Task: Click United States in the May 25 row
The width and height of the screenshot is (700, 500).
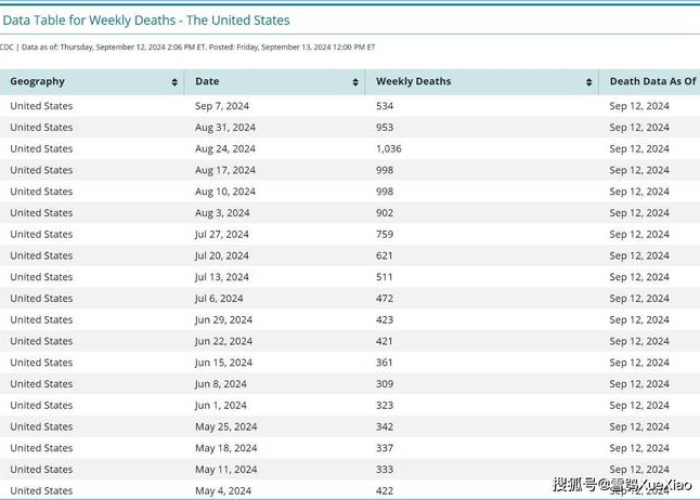Action: point(42,427)
